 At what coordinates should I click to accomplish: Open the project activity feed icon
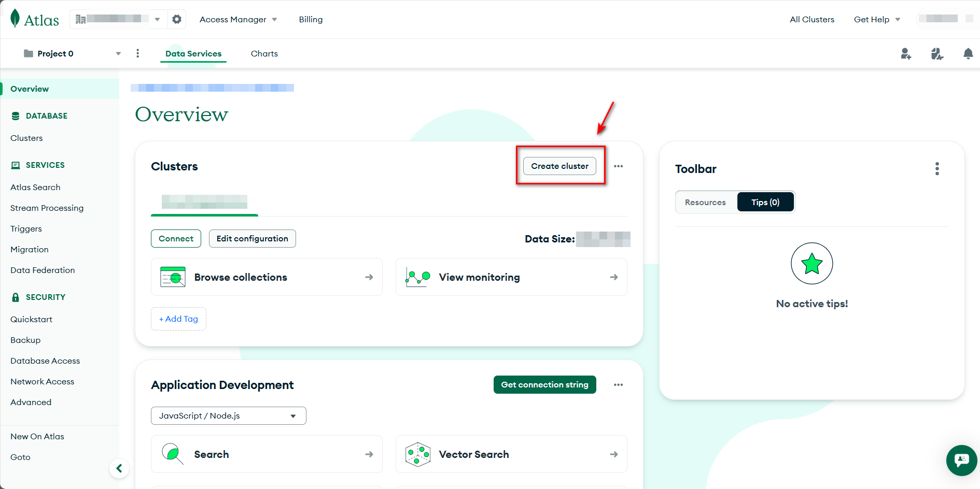click(x=936, y=54)
